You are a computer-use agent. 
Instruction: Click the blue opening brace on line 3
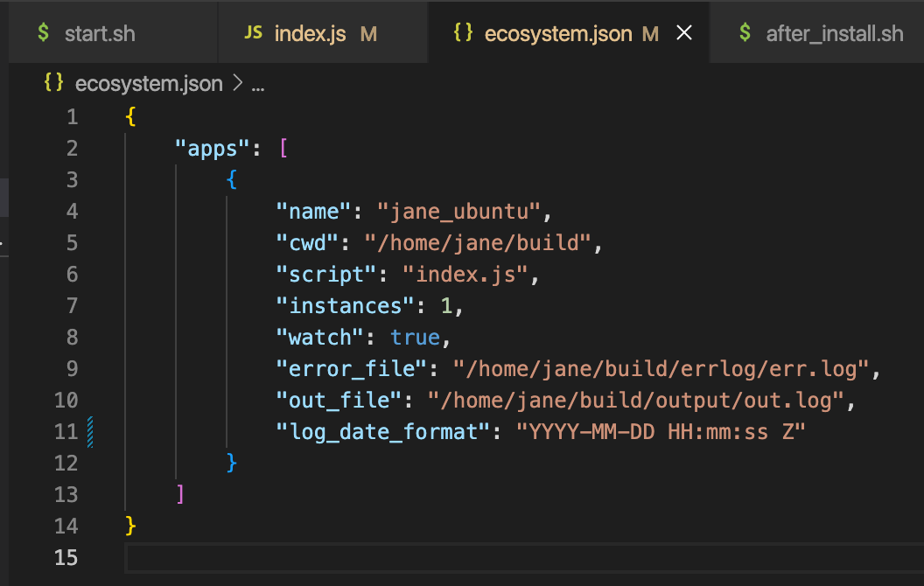[x=232, y=179]
